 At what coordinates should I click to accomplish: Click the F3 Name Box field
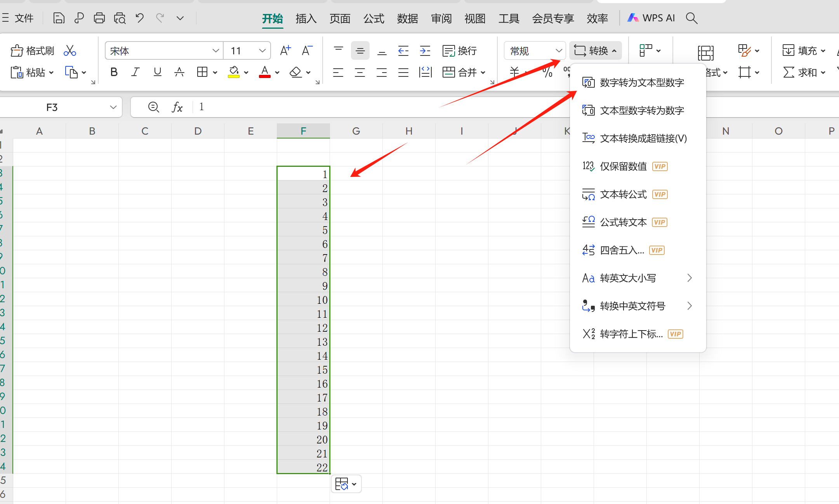(52, 107)
